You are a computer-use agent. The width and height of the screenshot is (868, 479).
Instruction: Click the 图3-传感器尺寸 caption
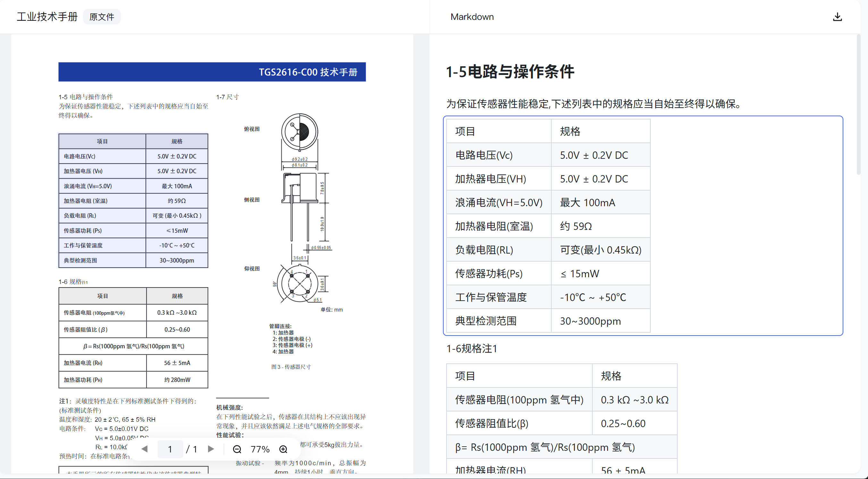tap(291, 367)
